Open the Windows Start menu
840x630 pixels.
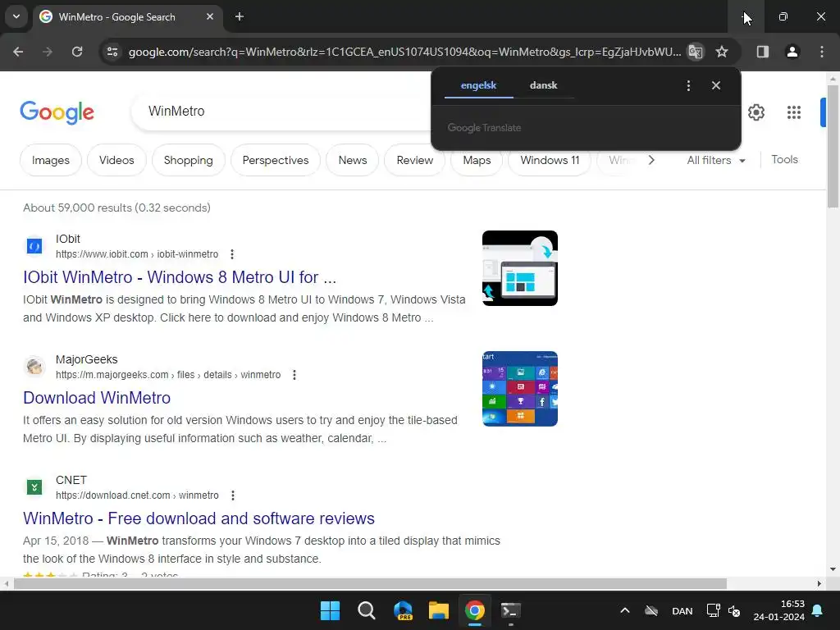tap(330, 610)
